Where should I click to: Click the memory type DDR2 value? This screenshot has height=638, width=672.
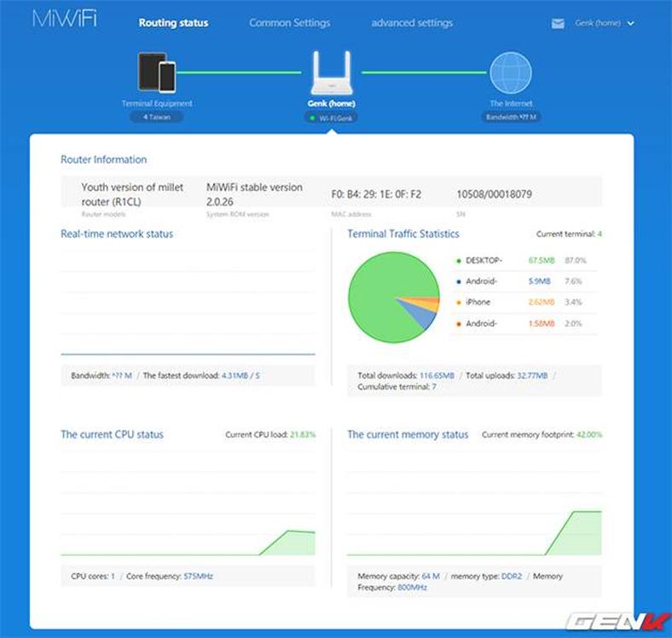click(512, 577)
